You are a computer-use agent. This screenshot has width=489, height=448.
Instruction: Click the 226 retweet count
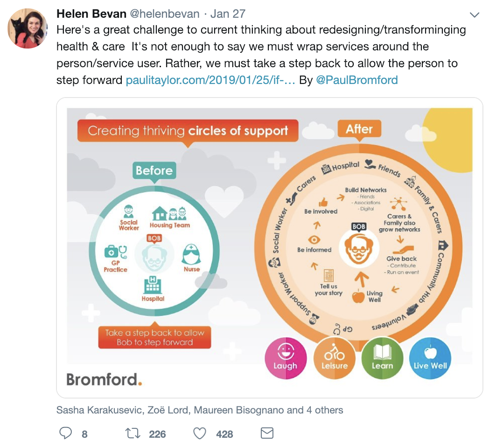click(x=157, y=434)
